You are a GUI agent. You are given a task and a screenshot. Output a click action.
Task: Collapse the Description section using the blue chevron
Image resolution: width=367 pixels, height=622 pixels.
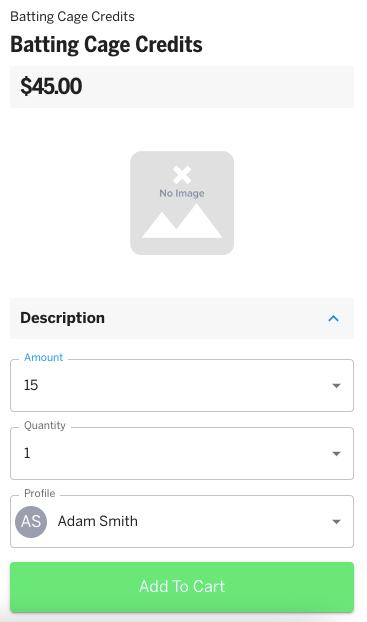[x=333, y=318]
